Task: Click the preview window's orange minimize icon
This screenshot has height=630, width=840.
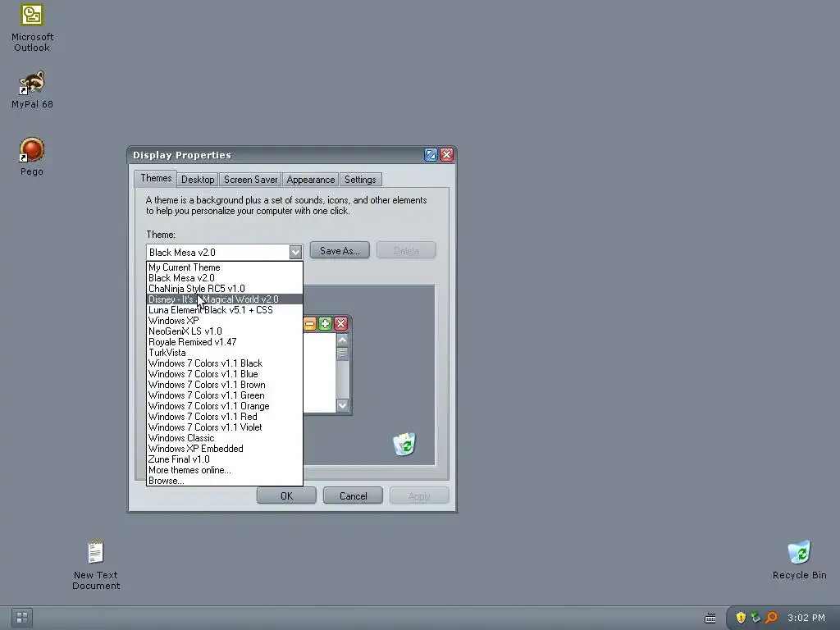Action: point(309,323)
